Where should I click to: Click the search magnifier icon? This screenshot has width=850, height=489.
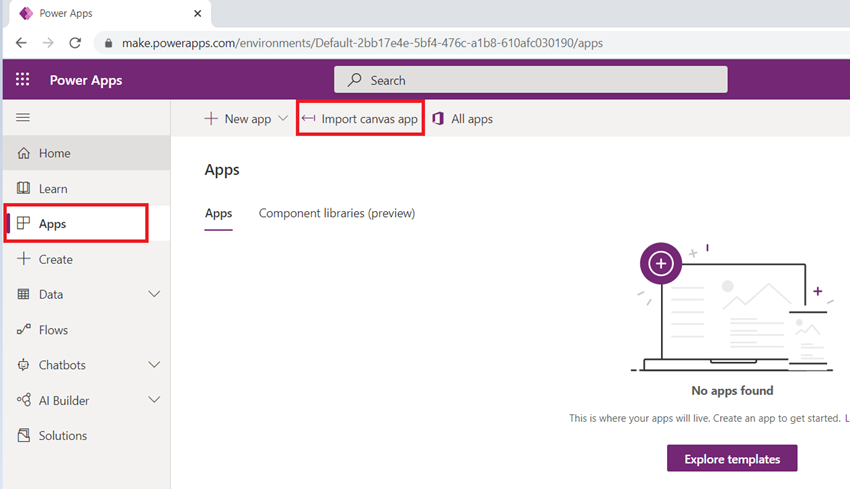[355, 80]
